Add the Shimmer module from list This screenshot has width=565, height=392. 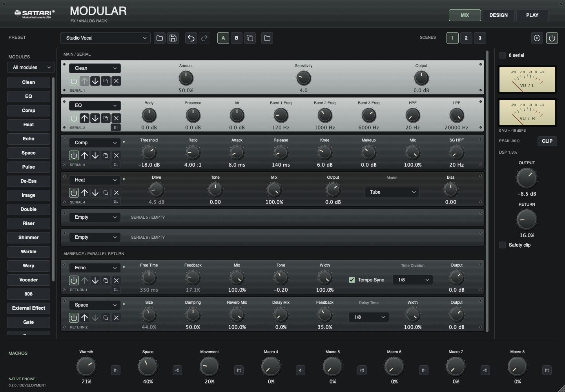point(29,238)
